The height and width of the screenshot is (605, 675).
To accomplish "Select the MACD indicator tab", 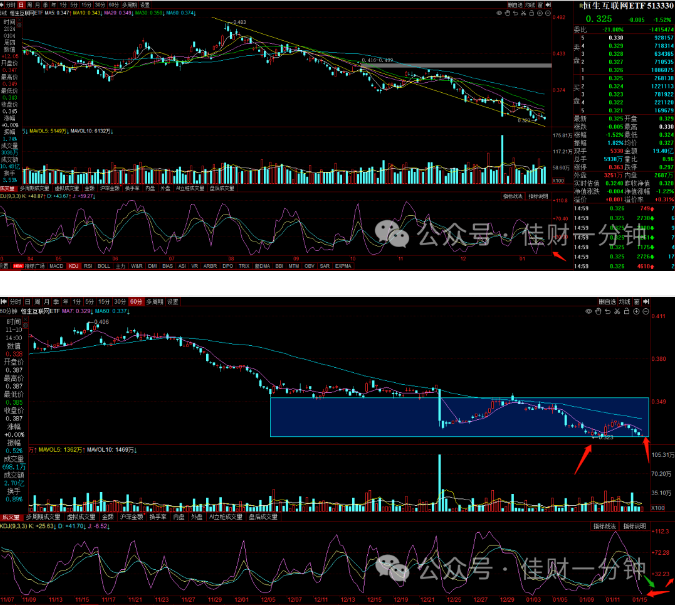I will pos(56,266).
